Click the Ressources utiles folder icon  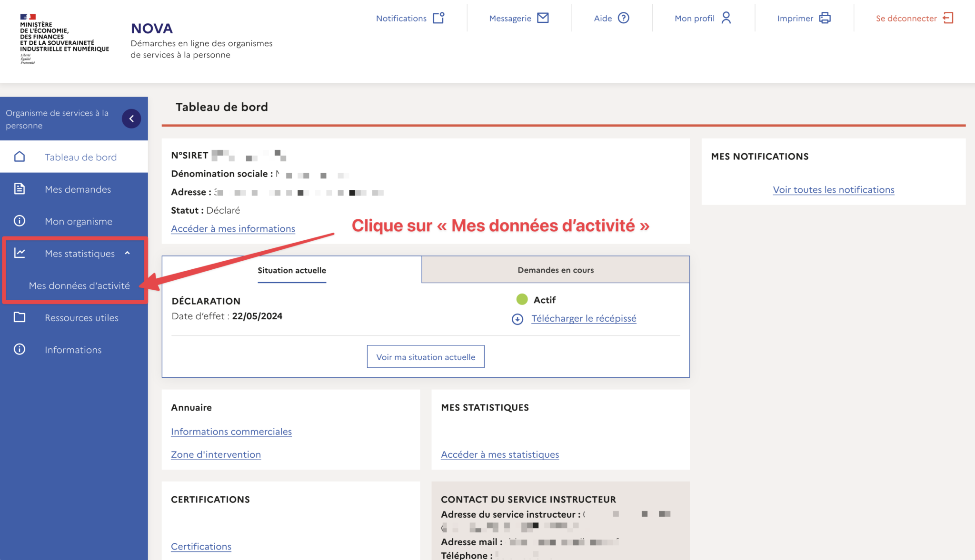click(x=20, y=317)
